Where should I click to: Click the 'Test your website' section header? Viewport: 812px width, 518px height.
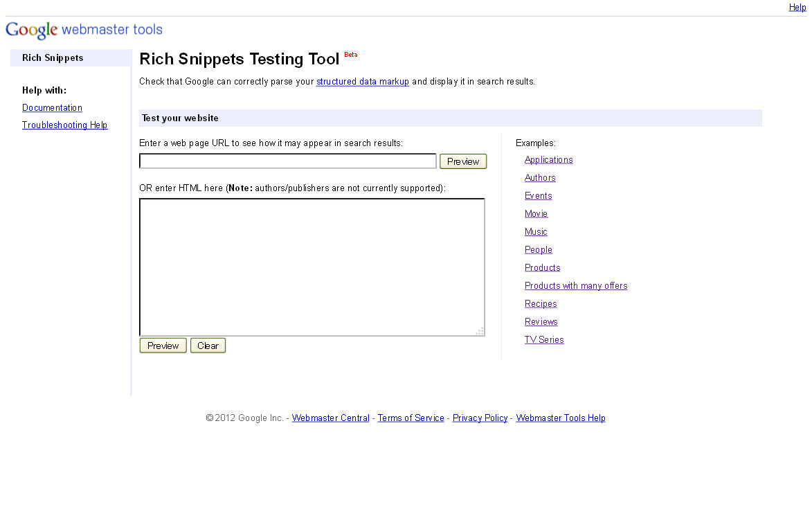[451, 118]
